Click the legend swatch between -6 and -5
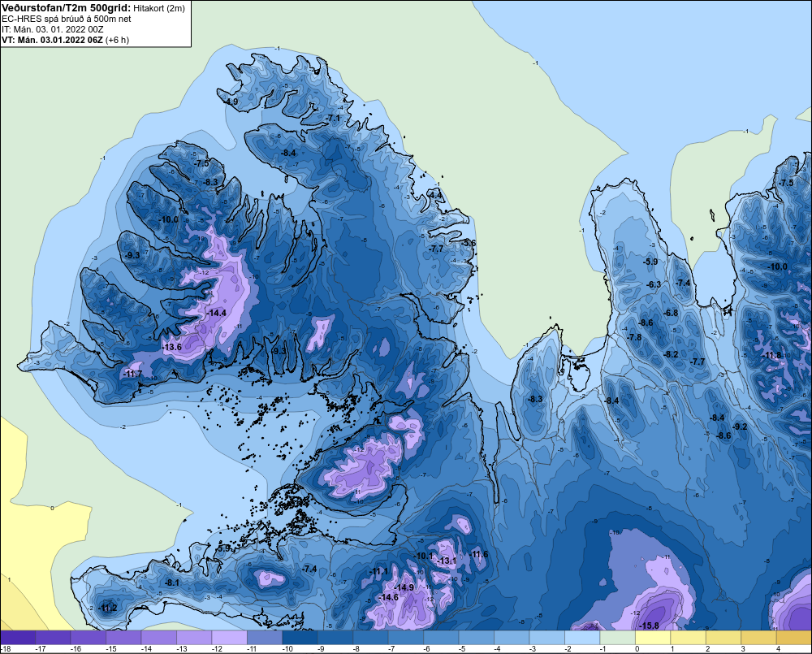The image size is (812, 654). point(441,638)
